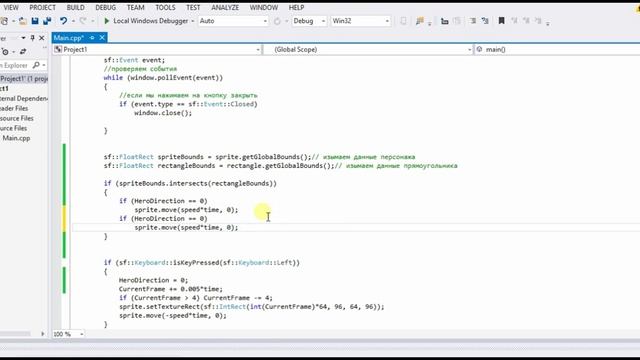Select Header Files folder in tree
Viewport: 640px width, 360px height.
pyautogui.click(x=14, y=108)
